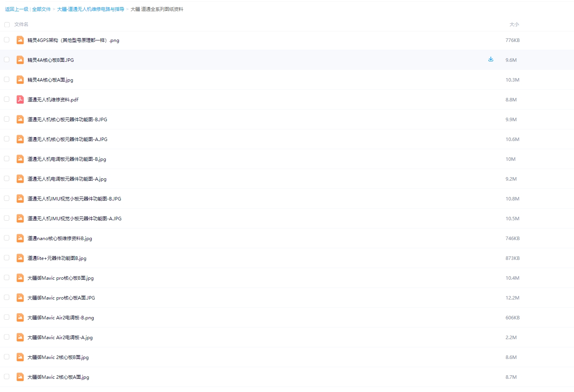Click image icon of 道通lite+元器件功能图B.jpg
Image resolution: width=574 pixels, height=392 pixels.
pos(20,258)
